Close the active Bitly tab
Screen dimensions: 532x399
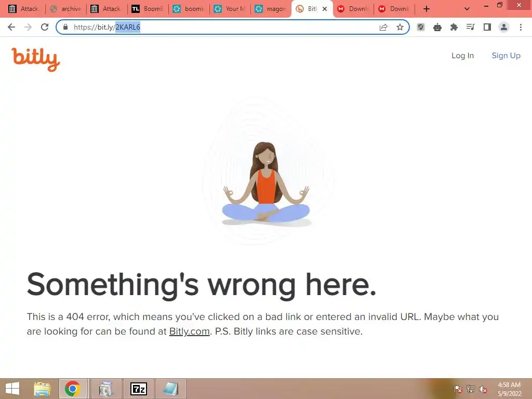tap(325, 9)
